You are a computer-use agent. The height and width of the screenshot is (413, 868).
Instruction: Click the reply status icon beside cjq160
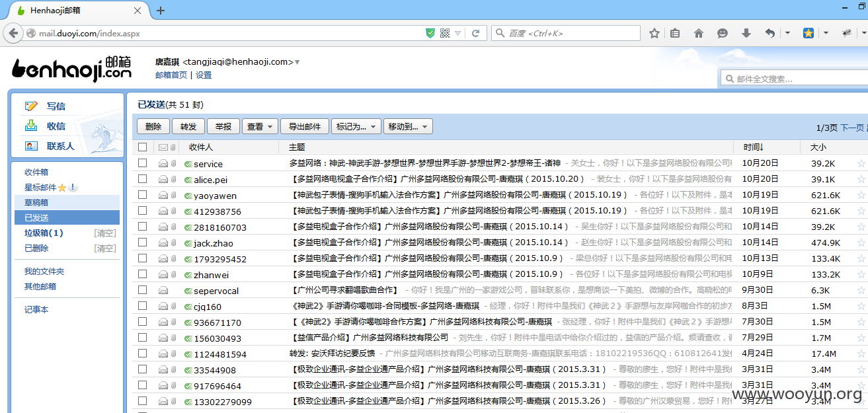tap(188, 307)
